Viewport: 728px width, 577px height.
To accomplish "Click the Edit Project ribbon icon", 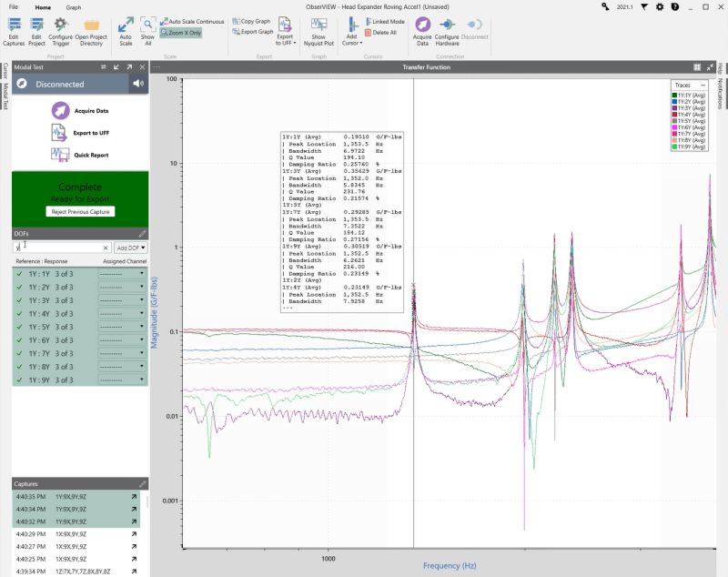I will tap(36, 32).
